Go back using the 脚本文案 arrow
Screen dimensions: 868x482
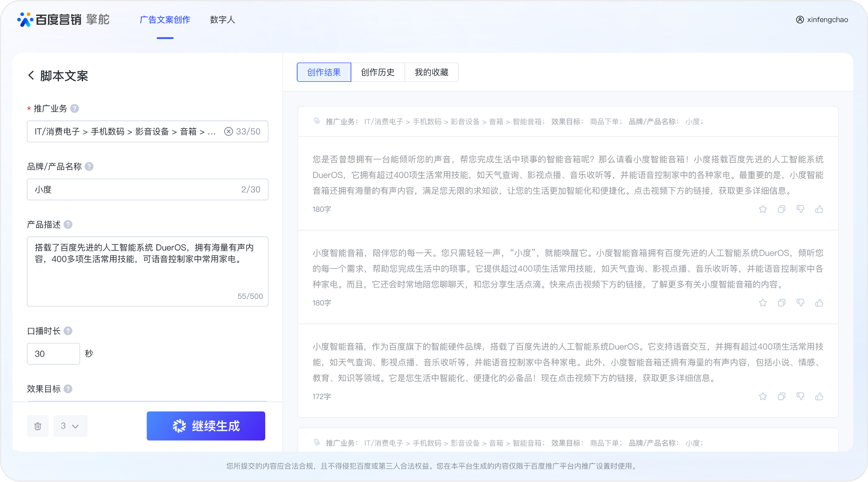(x=31, y=76)
